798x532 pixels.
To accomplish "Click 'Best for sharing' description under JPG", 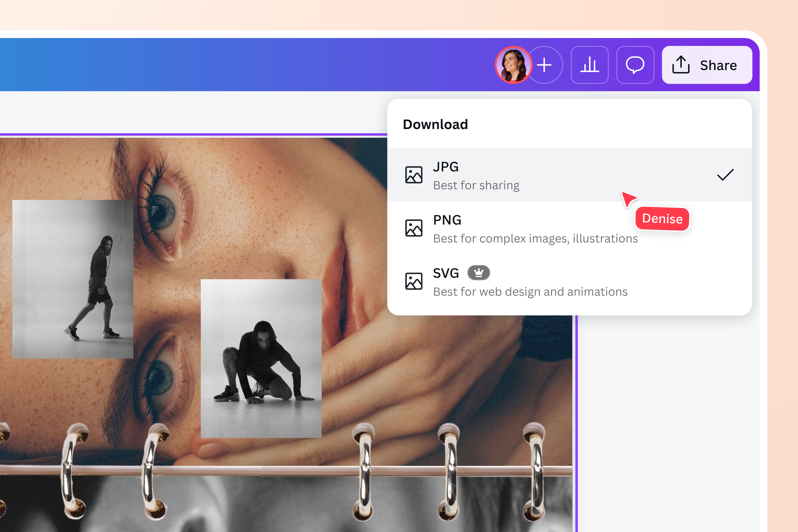I will tap(476, 185).
